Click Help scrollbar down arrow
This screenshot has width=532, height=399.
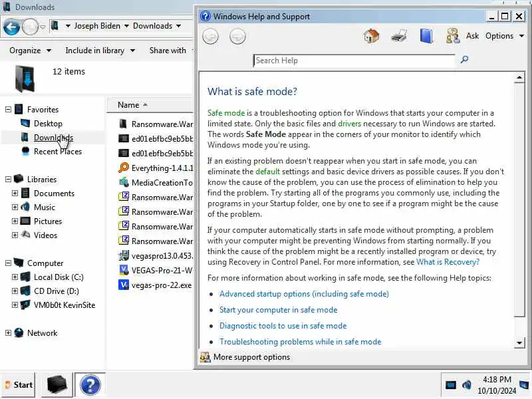(x=519, y=342)
